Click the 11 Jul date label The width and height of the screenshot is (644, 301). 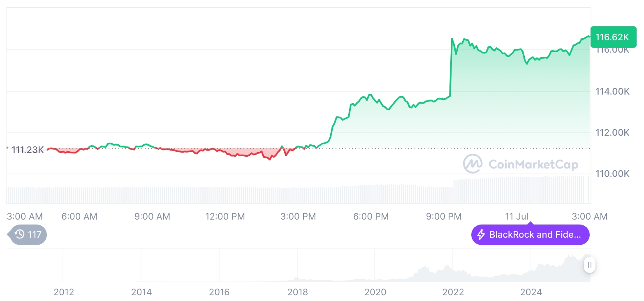pos(517,216)
